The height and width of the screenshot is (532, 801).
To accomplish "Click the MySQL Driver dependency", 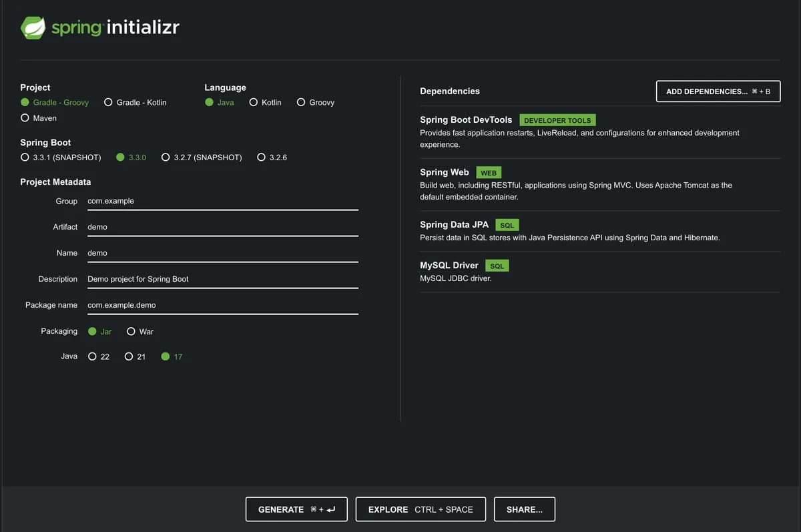I will point(449,265).
